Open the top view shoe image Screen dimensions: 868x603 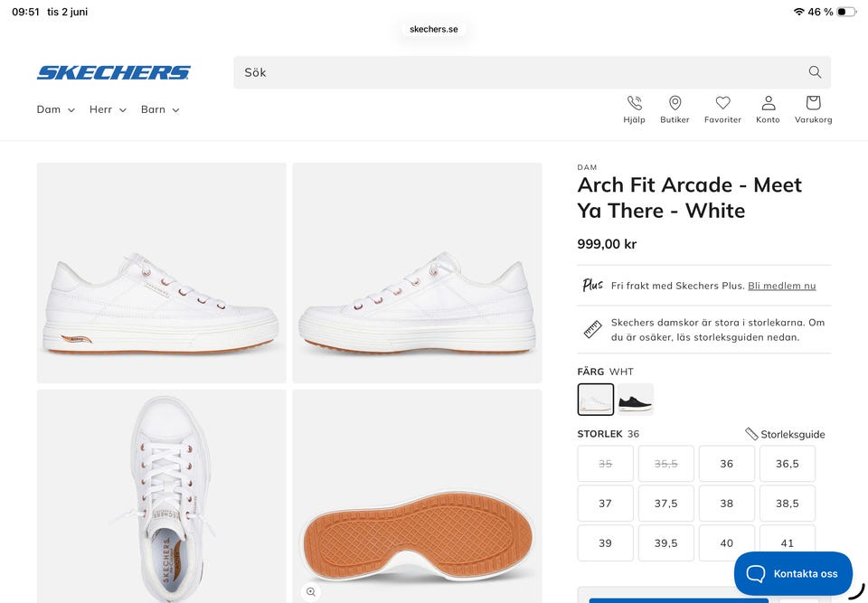[162, 496]
